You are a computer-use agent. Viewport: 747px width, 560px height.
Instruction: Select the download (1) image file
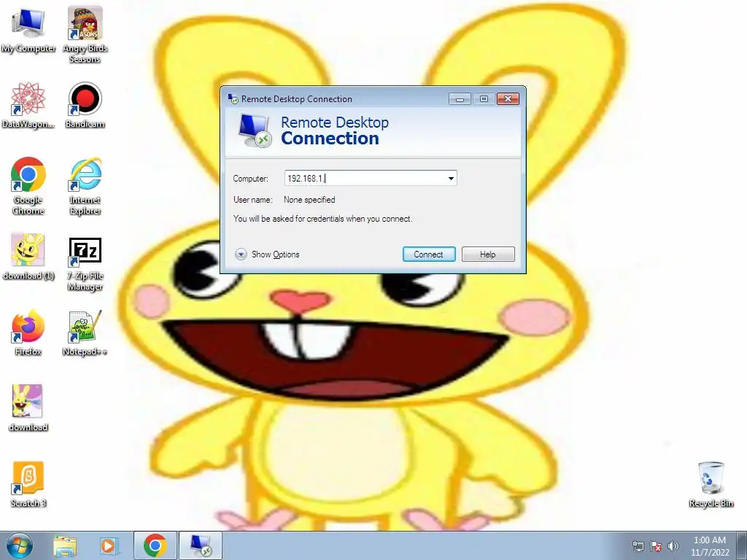click(x=28, y=257)
